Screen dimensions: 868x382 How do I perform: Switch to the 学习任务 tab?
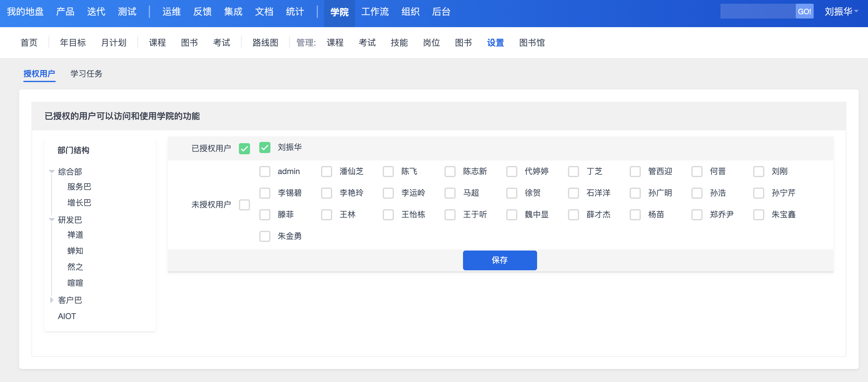click(x=86, y=74)
